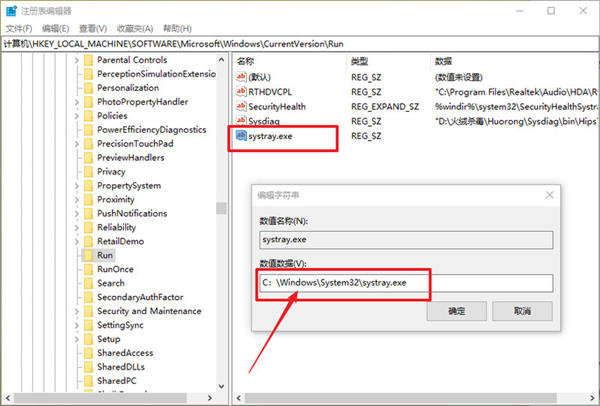The image size is (600, 406).
Task: Click the PreviewHandlers folder icon
Action: point(88,157)
